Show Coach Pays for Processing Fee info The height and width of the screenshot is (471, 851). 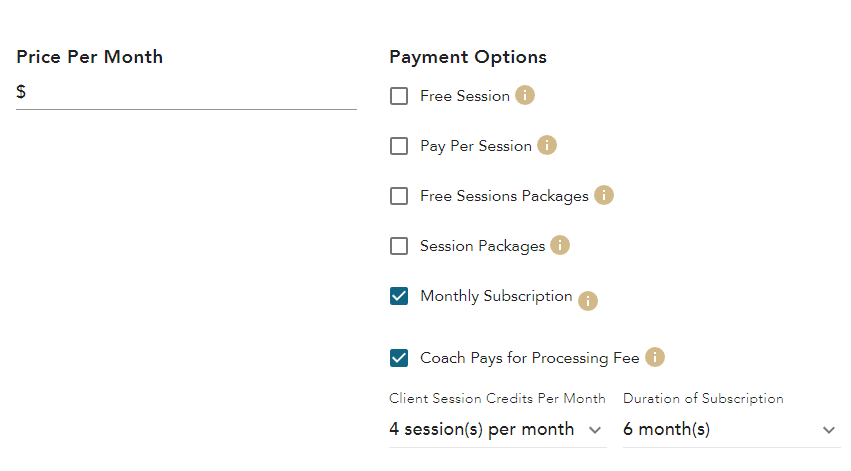(x=655, y=358)
